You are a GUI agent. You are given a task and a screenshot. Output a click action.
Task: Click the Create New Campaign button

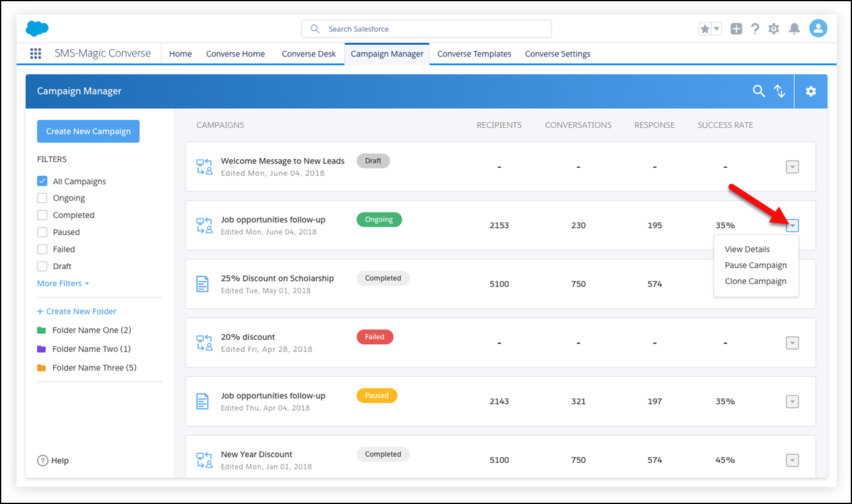(x=89, y=131)
